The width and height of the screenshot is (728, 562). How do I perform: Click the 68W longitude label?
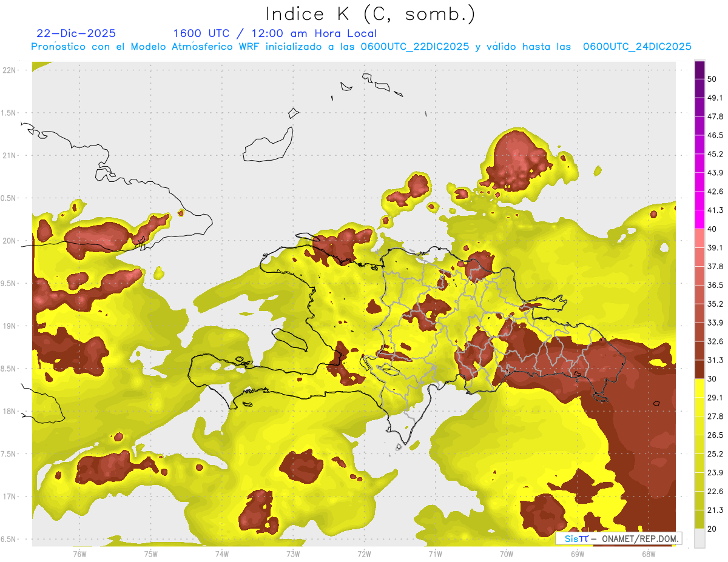649,554
